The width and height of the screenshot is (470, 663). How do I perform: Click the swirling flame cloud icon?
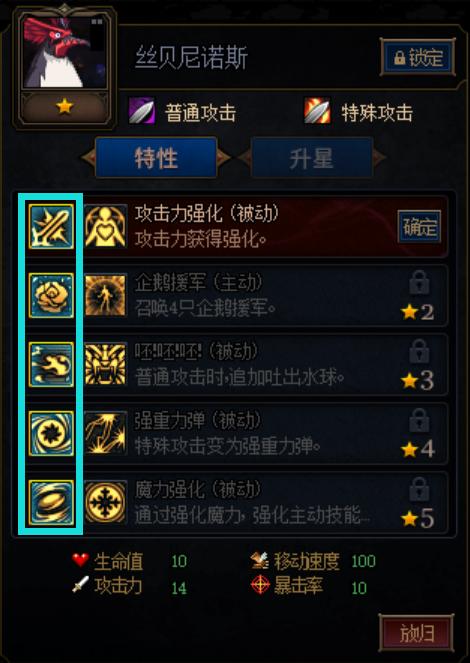[51, 364]
